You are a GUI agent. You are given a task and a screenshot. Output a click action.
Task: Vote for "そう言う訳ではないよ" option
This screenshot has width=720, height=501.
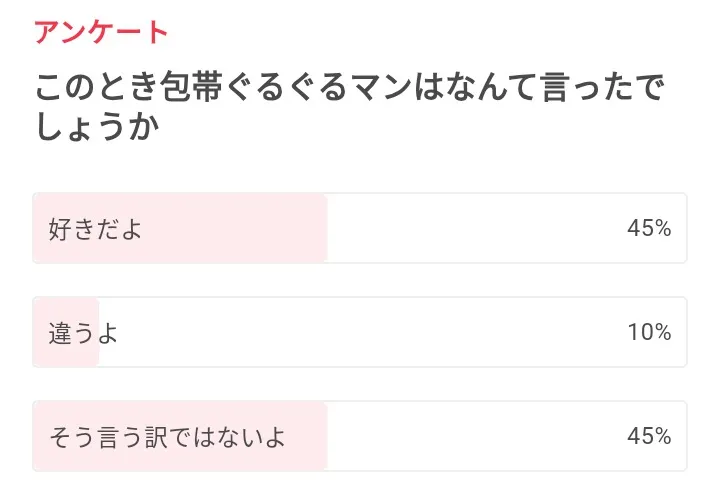(167, 437)
